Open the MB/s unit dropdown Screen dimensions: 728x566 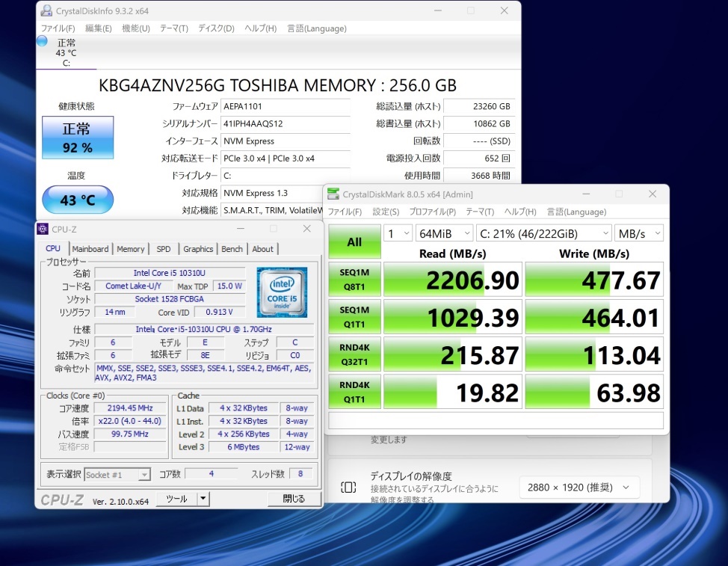click(639, 233)
